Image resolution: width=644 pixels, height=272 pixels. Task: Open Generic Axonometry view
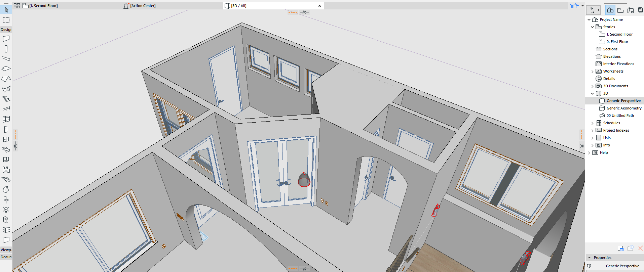point(624,108)
